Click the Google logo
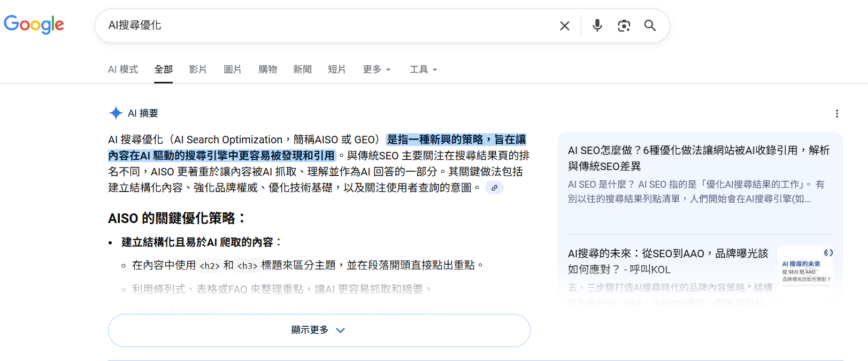Image resolution: width=868 pixels, height=361 pixels. 34,24
